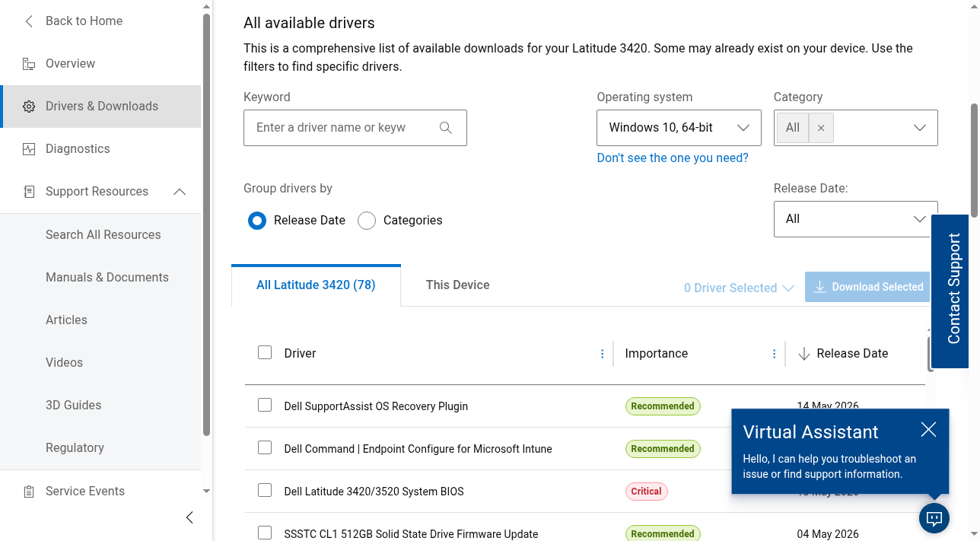Screen dimensions: 980x541
Task: Click the Importance column header
Action: coord(656,354)
